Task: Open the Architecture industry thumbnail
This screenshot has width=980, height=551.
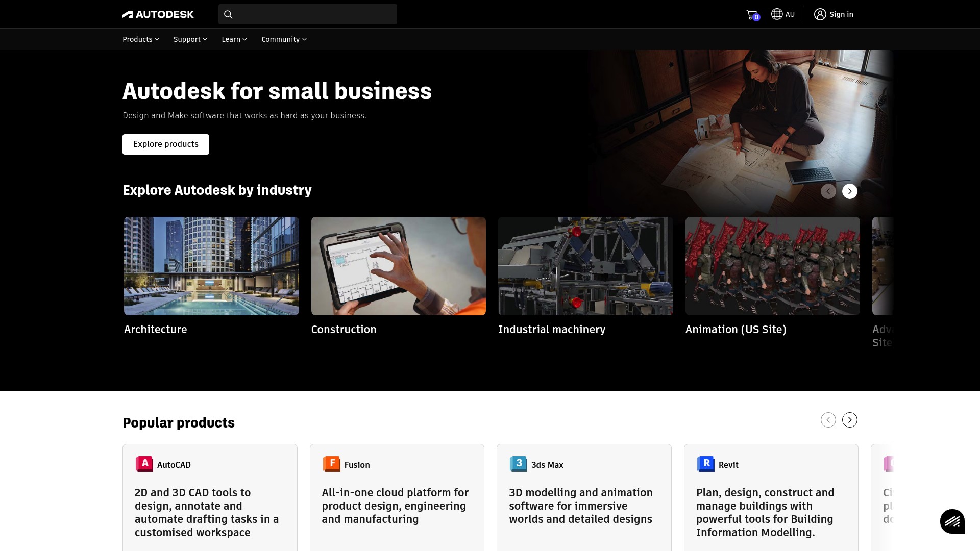Action: (x=211, y=266)
